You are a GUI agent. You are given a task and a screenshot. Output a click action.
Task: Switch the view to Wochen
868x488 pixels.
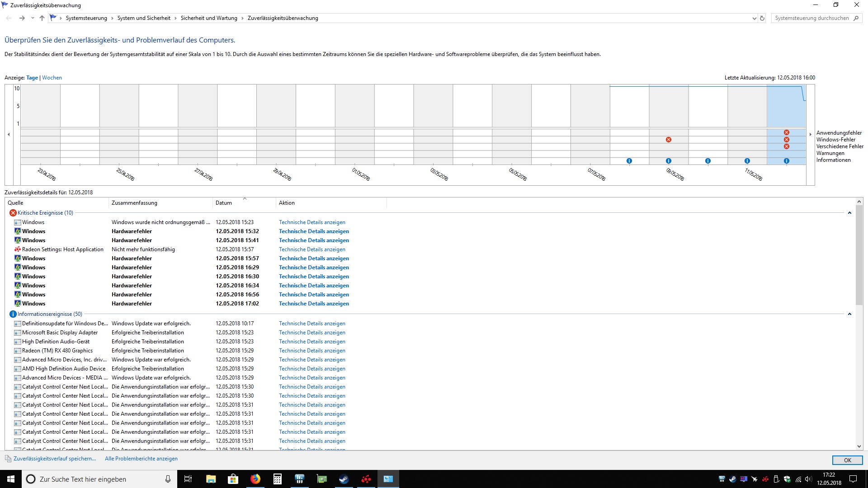coord(52,78)
